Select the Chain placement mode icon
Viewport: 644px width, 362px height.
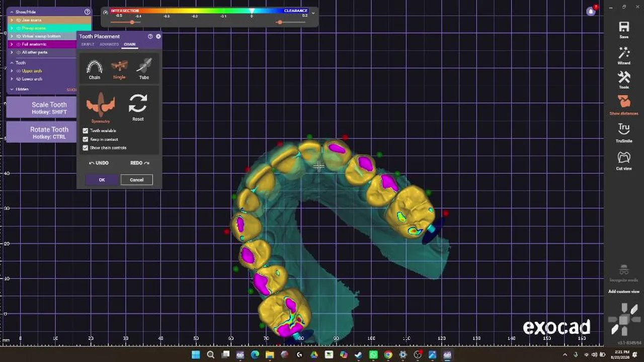coord(94,67)
